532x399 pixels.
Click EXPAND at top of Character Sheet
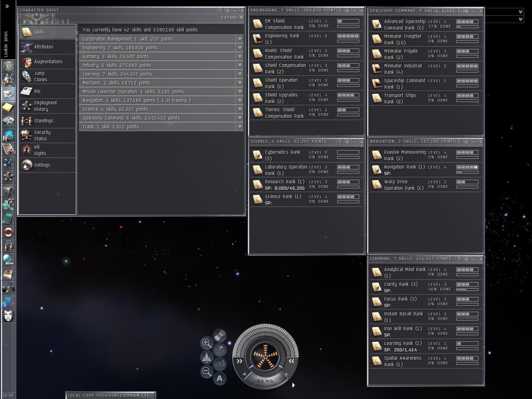pyautogui.click(x=232, y=18)
